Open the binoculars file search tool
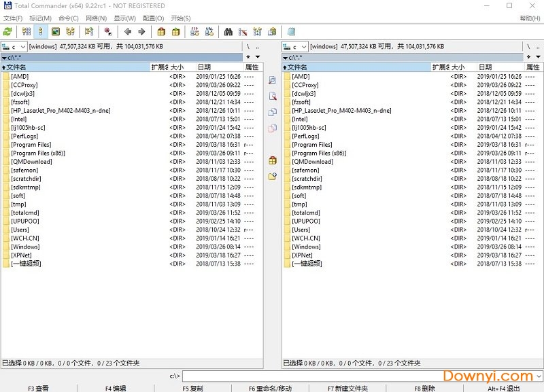 [x=228, y=31]
